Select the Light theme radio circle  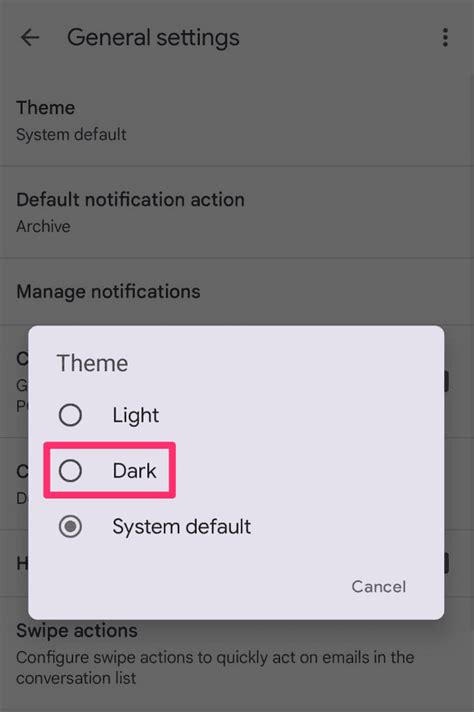click(x=70, y=415)
